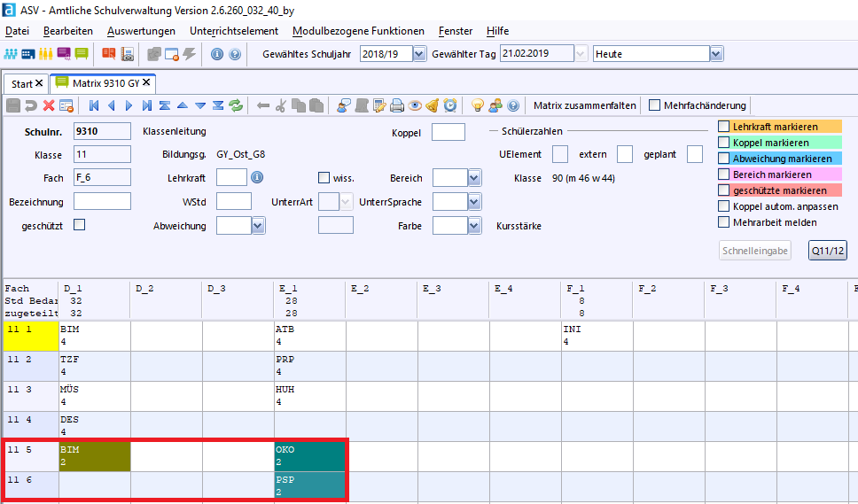Click the help icon in the main toolbar
This screenshot has width=858, height=504.
click(235, 54)
